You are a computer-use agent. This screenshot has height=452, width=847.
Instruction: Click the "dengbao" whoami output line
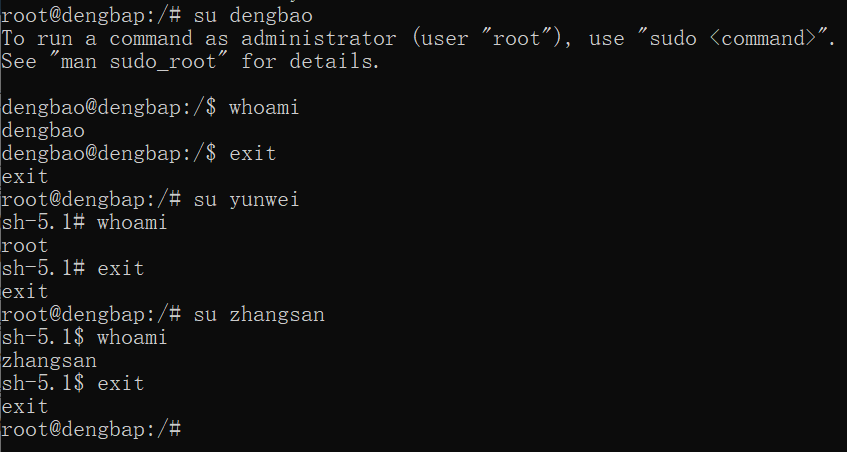click(43, 131)
